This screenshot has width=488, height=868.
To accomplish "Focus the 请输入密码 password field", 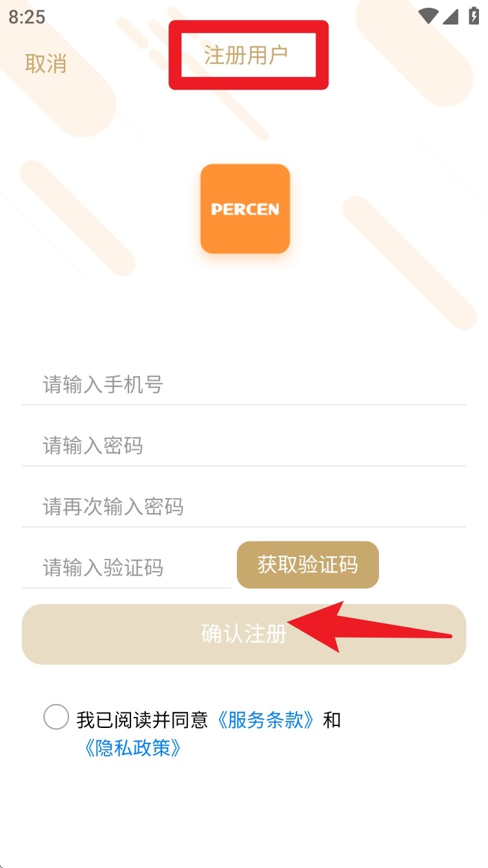I will pos(244,445).
